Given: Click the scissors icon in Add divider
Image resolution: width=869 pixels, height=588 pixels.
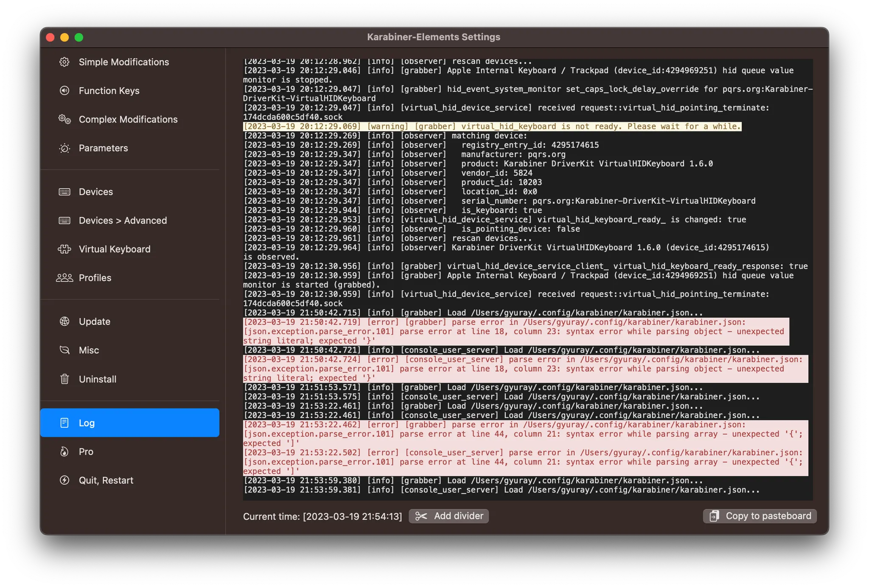Looking at the screenshot, I should coord(421,516).
